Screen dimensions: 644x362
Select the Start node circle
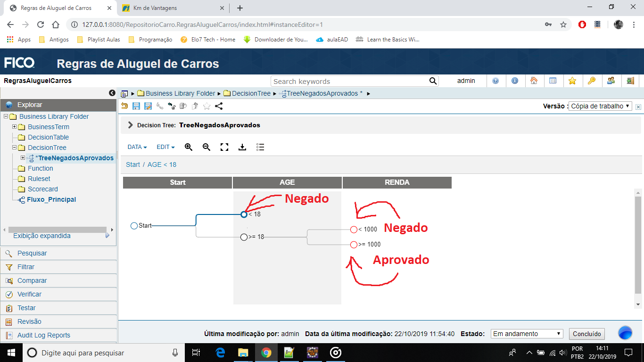133,226
